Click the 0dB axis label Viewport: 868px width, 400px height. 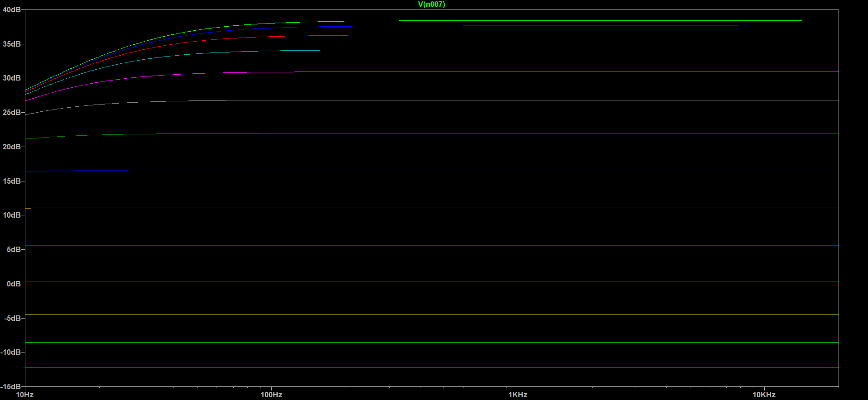(x=14, y=284)
